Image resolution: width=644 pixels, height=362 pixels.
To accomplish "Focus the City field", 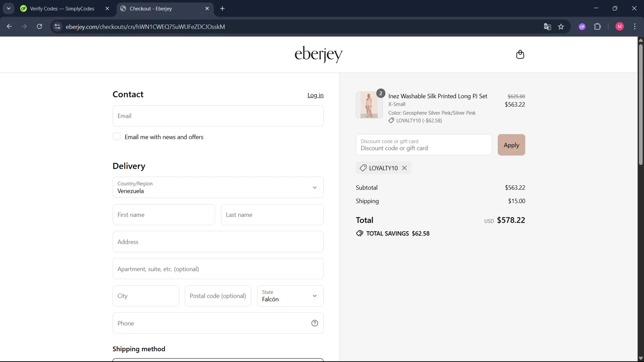I will click(x=146, y=296).
